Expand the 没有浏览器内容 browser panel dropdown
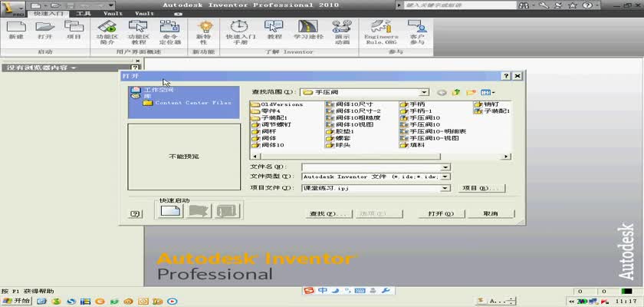 coord(74,68)
